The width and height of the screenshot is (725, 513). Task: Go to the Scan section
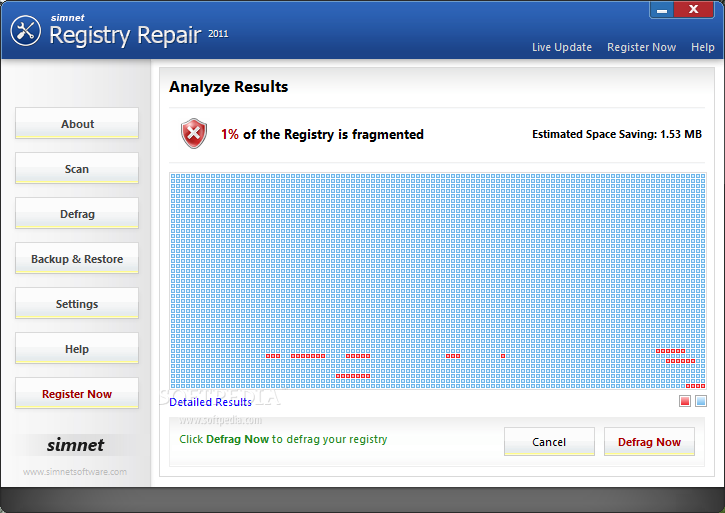click(77, 168)
